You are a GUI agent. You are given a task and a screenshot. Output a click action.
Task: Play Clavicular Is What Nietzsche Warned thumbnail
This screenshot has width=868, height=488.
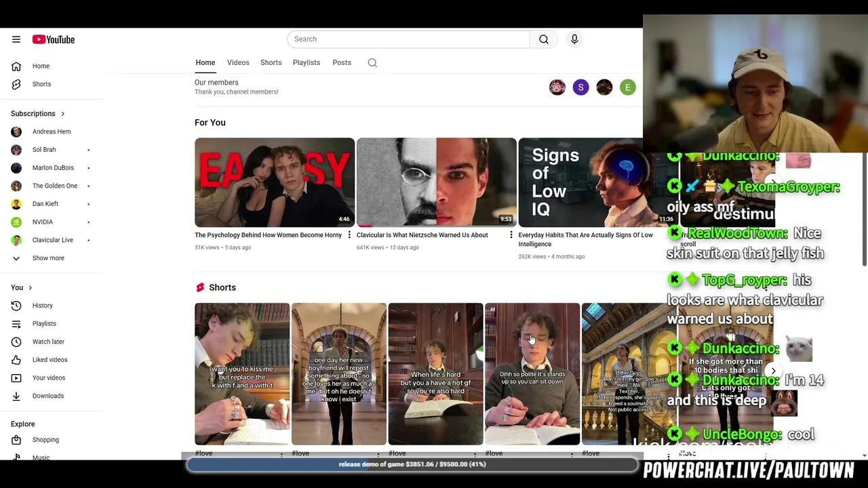click(x=437, y=182)
